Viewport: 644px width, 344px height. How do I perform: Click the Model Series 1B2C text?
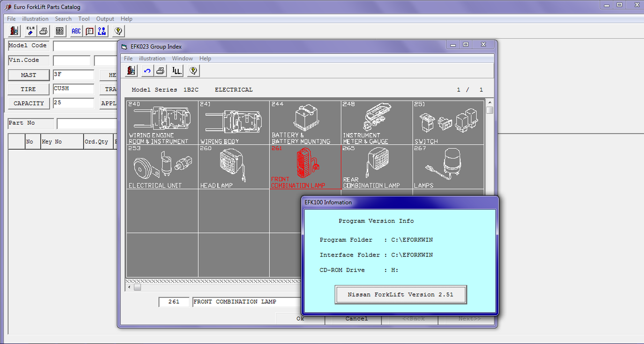click(165, 90)
